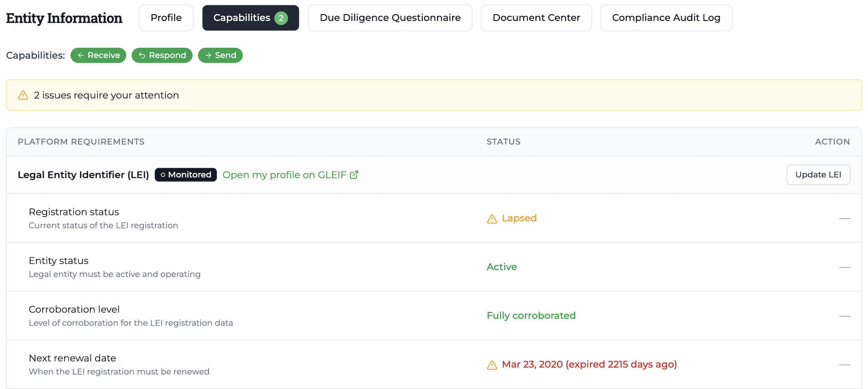The image size is (868, 389).
Task: Open the Profile tab
Action: 166,18
